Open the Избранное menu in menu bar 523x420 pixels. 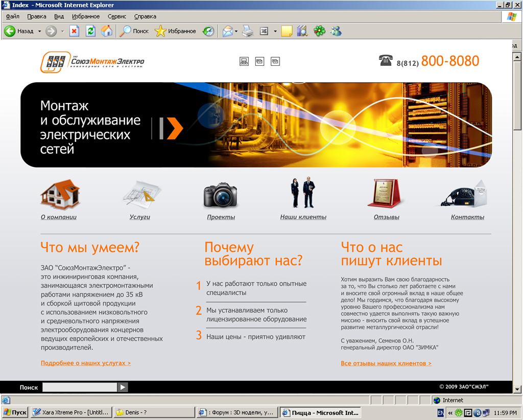click(86, 16)
